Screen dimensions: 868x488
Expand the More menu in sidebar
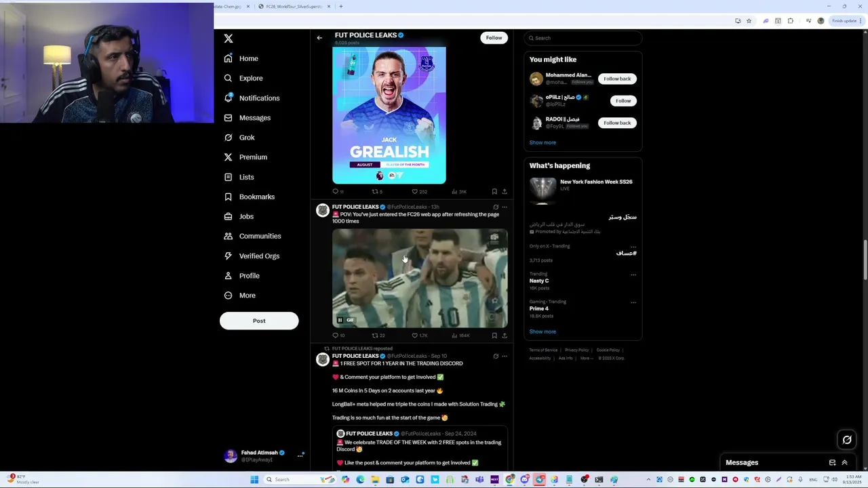[240, 296]
